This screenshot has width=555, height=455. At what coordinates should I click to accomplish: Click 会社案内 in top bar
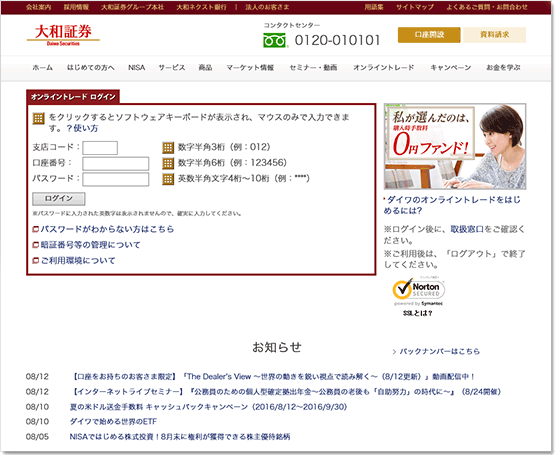pos(39,7)
